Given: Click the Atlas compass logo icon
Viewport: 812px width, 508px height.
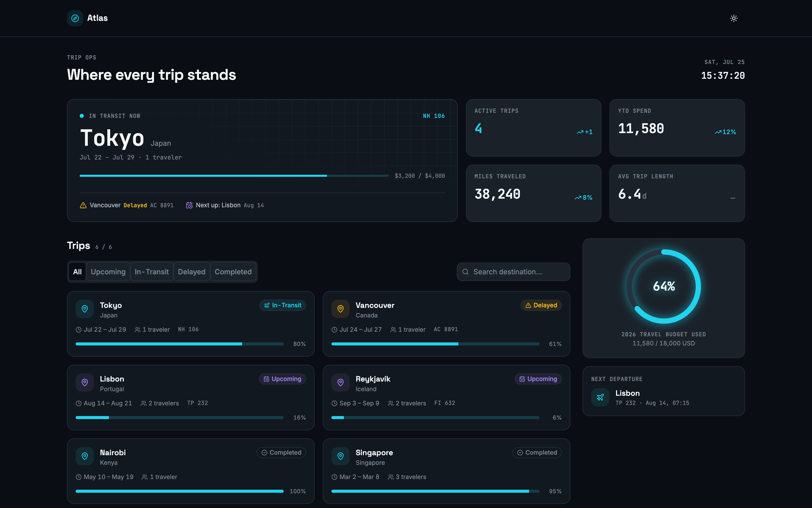Looking at the screenshot, I should [75, 18].
